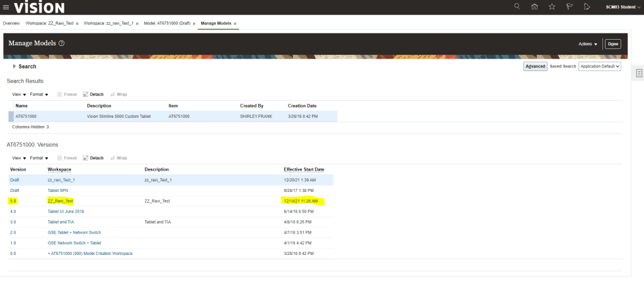The image size is (644, 282).
Task: Open the Tablet UI June 2018 workspace link
Action: (66, 211)
